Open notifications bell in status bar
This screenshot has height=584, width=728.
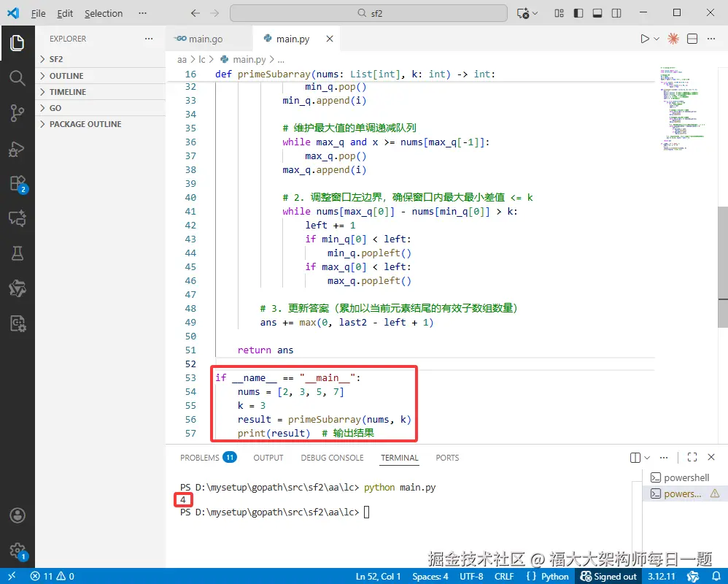pyautogui.click(x=716, y=576)
